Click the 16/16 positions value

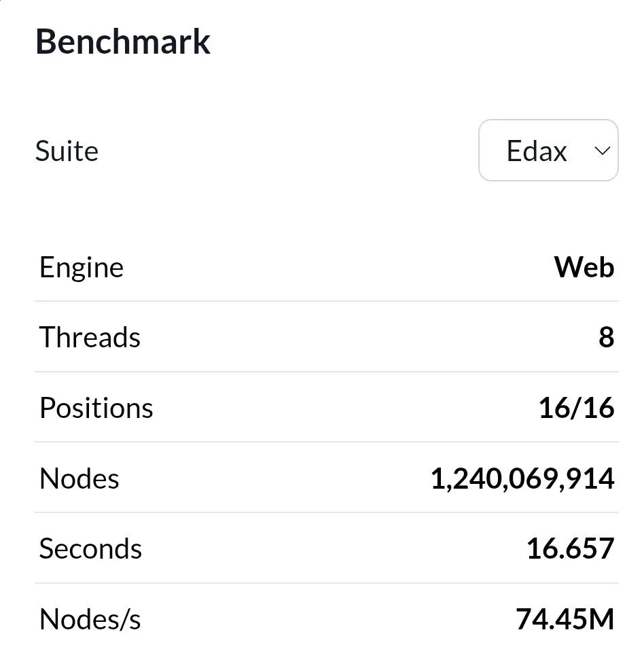click(x=577, y=408)
